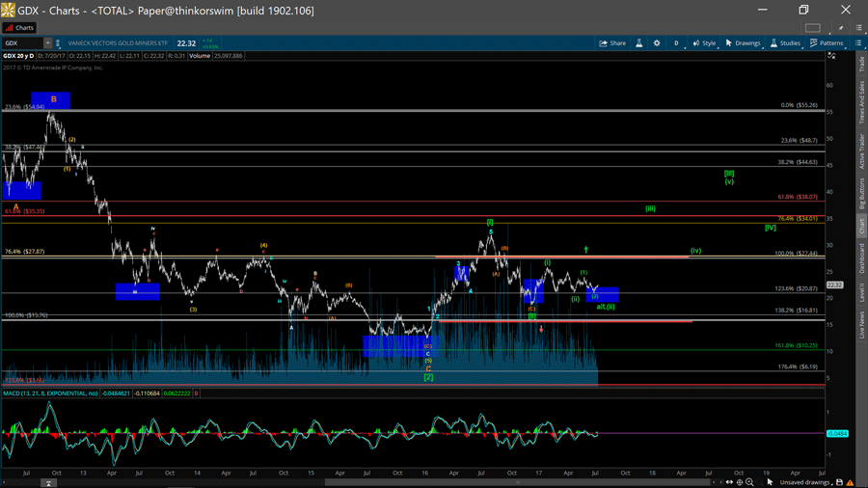Save drawings with the floppy disk icon
The width and height of the screenshot is (868, 488).
click(839, 482)
